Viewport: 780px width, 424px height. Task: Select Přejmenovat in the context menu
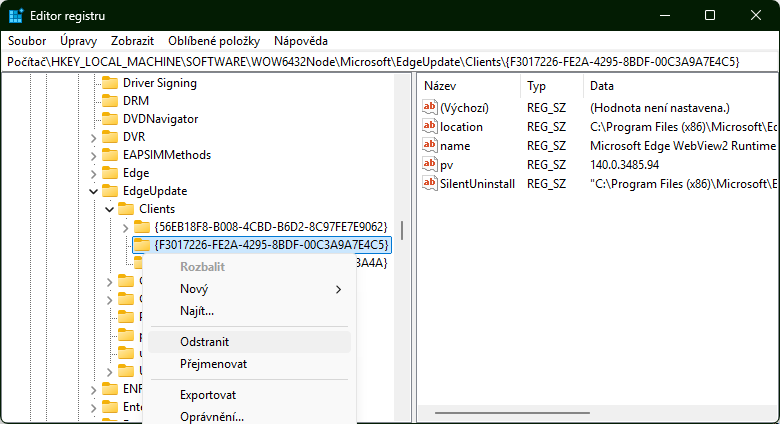213,364
